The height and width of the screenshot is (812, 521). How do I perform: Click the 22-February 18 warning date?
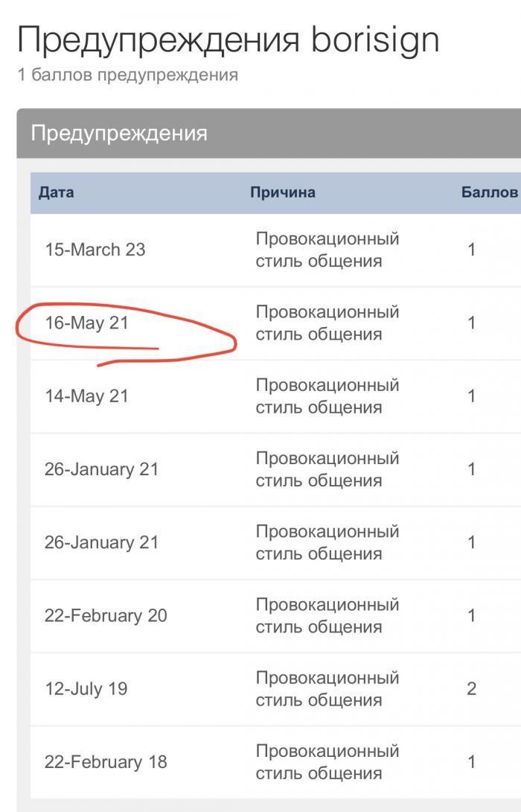[106, 762]
